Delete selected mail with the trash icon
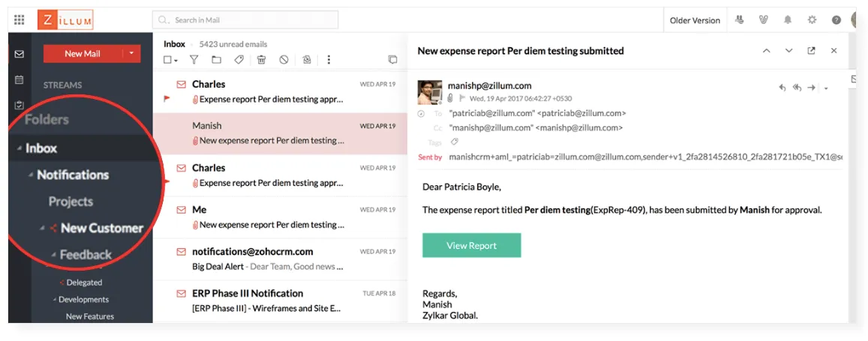Image resolution: width=868 pixels, height=341 pixels. pos(261,60)
